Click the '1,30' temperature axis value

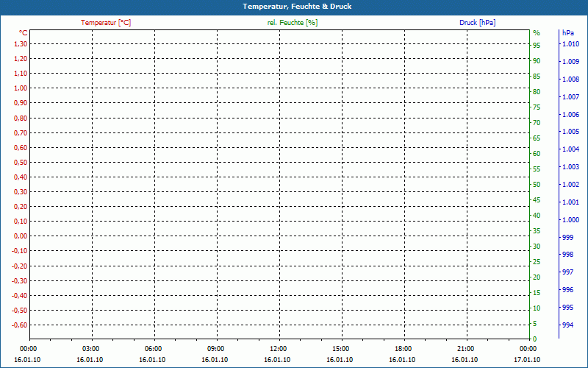(x=21, y=44)
